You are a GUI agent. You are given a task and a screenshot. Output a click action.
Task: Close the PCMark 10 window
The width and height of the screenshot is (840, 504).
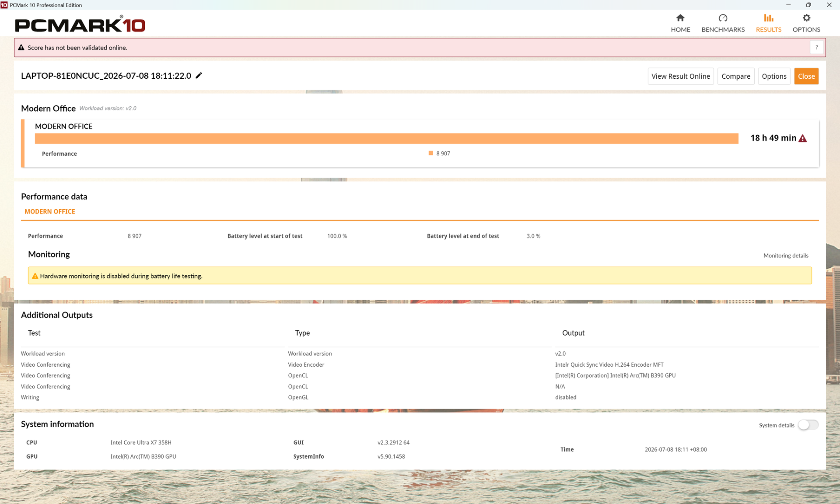click(829, 5)
